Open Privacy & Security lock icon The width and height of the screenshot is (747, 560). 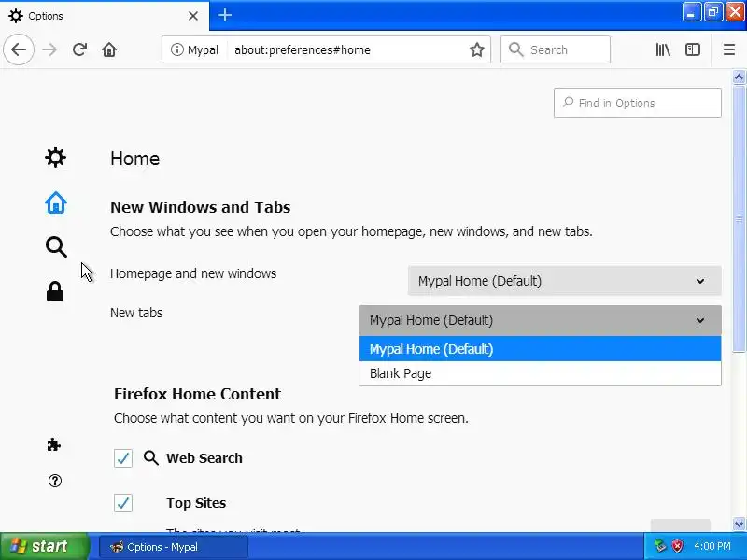tap(56, 292)
